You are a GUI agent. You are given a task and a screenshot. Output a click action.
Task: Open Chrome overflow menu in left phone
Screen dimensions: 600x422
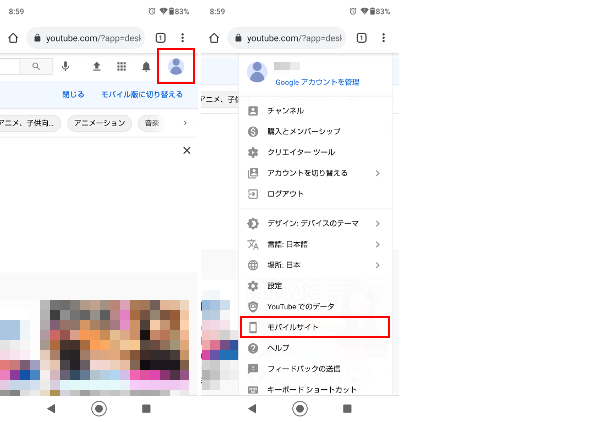pos(183,37)
